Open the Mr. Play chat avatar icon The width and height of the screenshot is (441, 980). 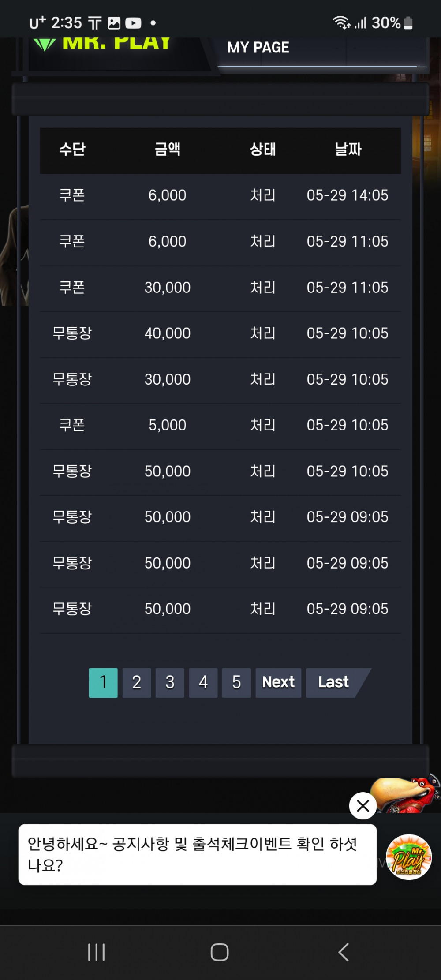pos(409,857)
